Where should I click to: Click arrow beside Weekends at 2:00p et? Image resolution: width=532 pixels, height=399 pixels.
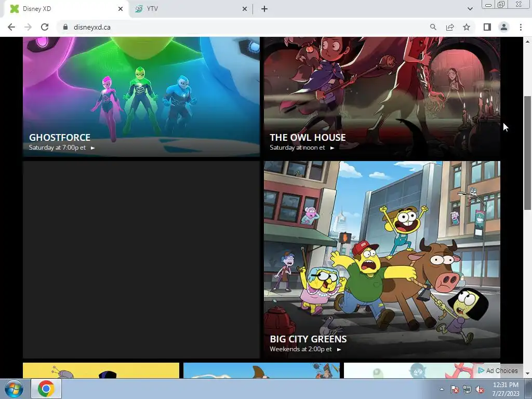tap(339, 350)
